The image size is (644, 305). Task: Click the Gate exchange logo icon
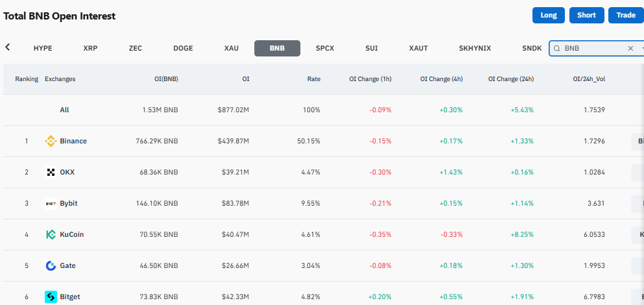coord(51,266)
